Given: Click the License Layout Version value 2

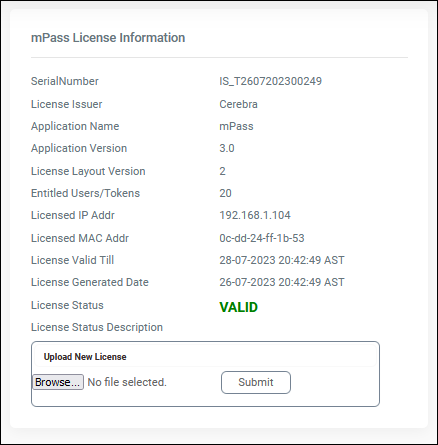Looking at the screenshot, I should 222,171.
